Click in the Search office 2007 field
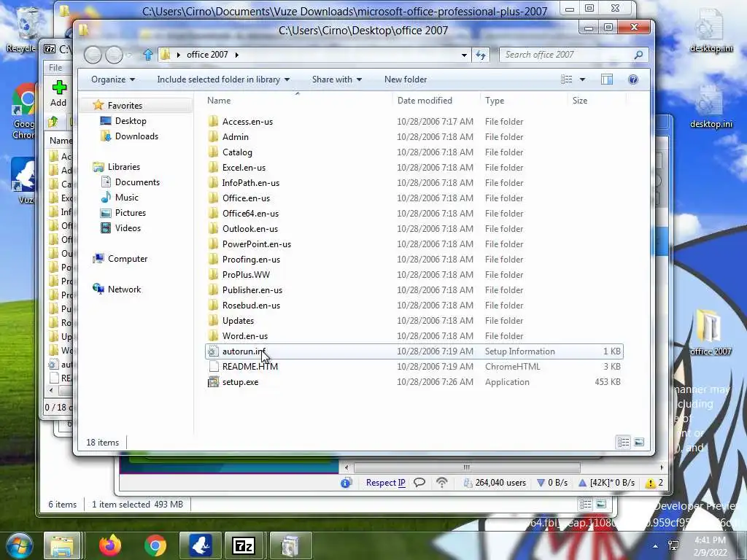Image resolution: width=747 pixels, height=560 pixels. click(x=567, y=55)
